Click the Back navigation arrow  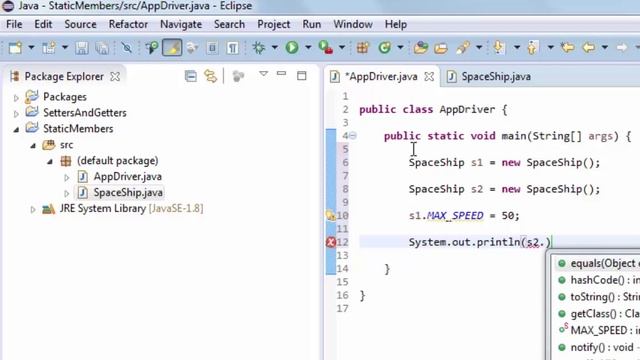coord(589,48)
